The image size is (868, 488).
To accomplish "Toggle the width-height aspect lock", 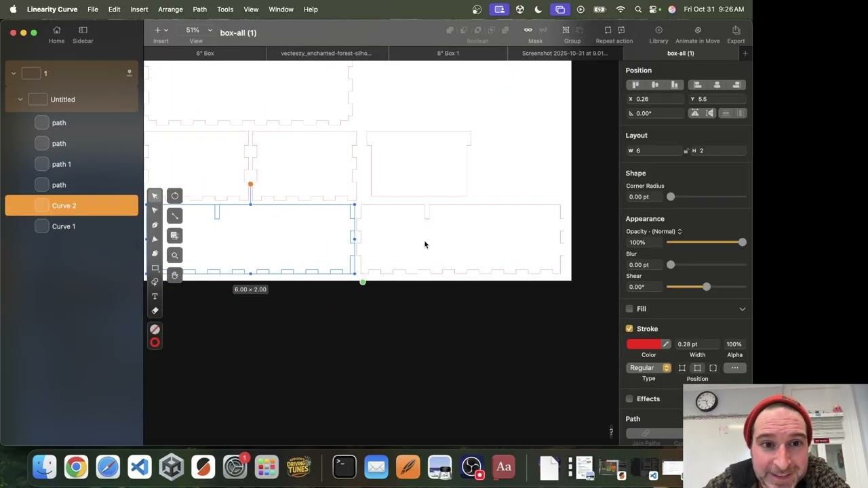I will [x=686, y=150].
